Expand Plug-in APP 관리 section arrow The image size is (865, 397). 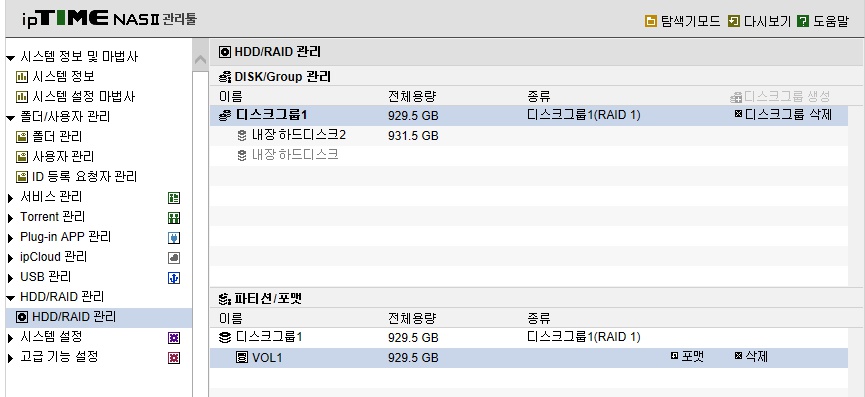[10, 238]
